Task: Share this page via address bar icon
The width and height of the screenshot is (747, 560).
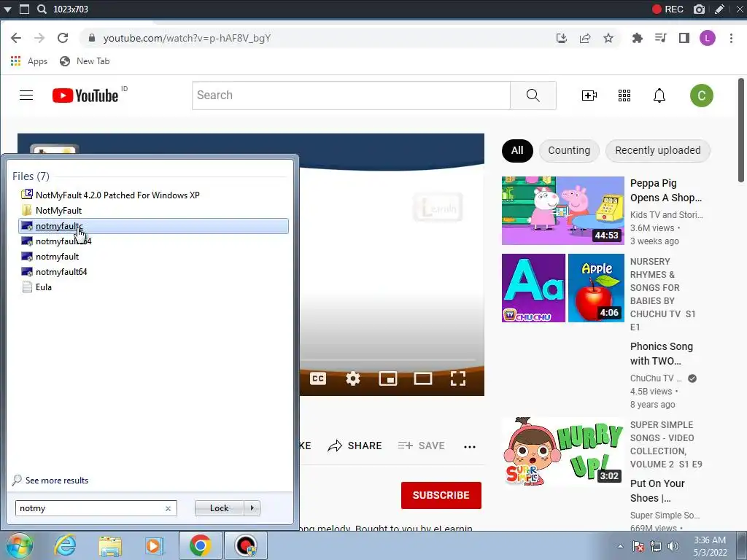Action: (x=585, y=38)
